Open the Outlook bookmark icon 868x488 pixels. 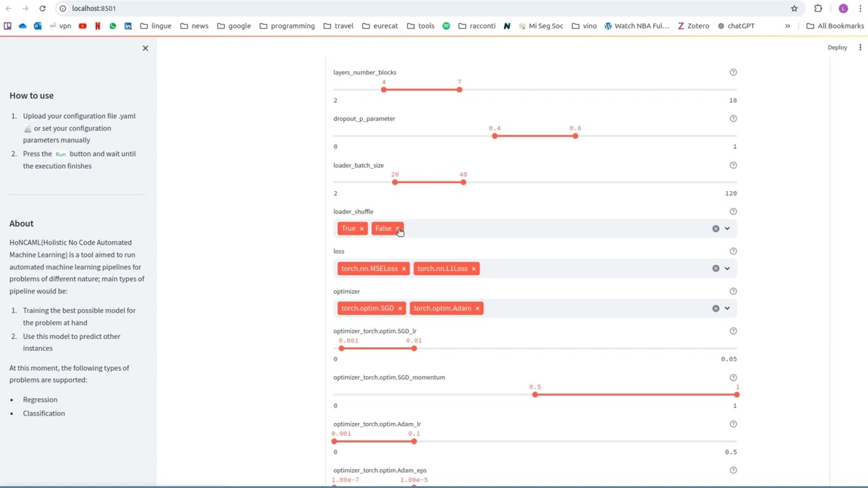coord(37,26)
